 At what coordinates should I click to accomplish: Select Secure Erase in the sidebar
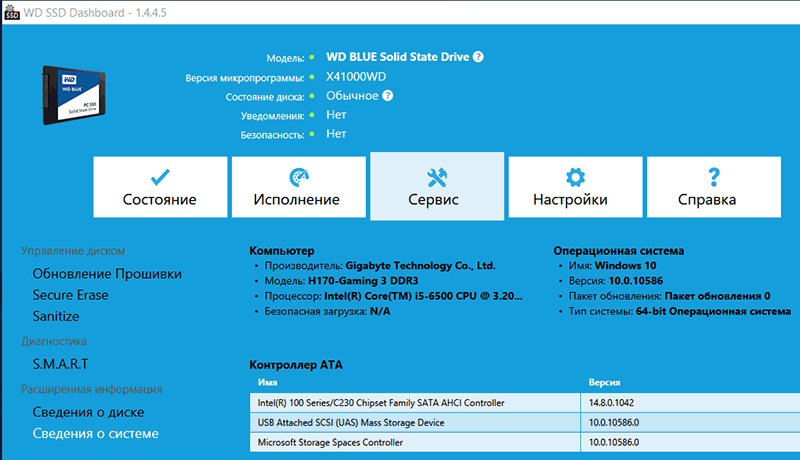[70, 295]
